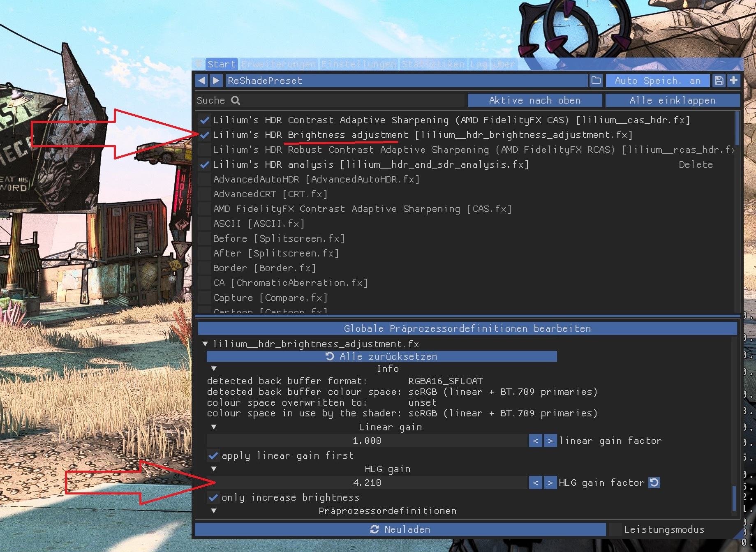Decrease HLG gain factor with left arrow

click(535, 483)
